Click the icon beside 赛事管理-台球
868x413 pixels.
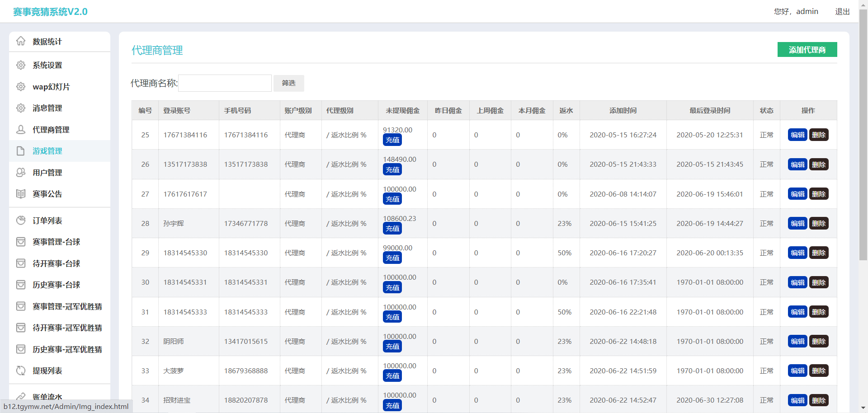click(21, 242)
